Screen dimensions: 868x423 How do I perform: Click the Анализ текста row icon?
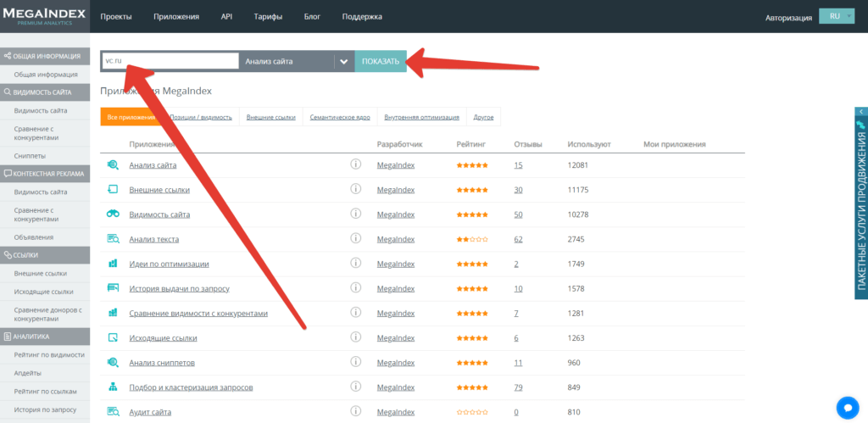coord(113,239)
